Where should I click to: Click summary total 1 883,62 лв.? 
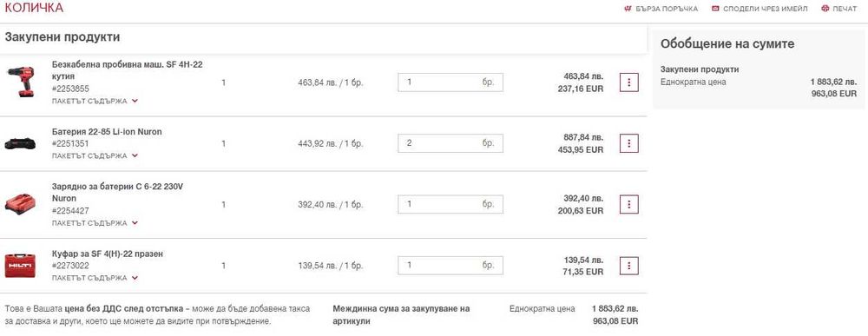point(833,82)
